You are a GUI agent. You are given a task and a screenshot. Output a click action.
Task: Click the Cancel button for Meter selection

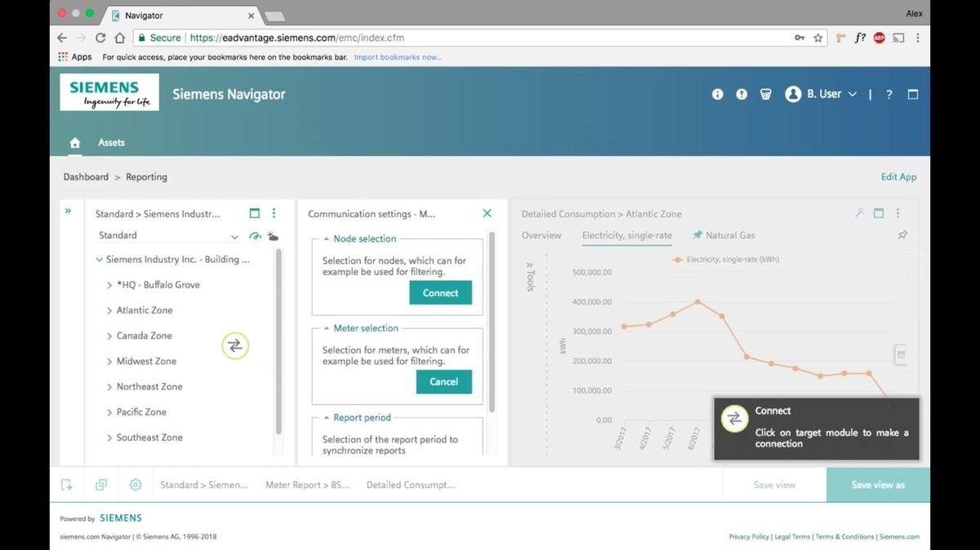443,382
